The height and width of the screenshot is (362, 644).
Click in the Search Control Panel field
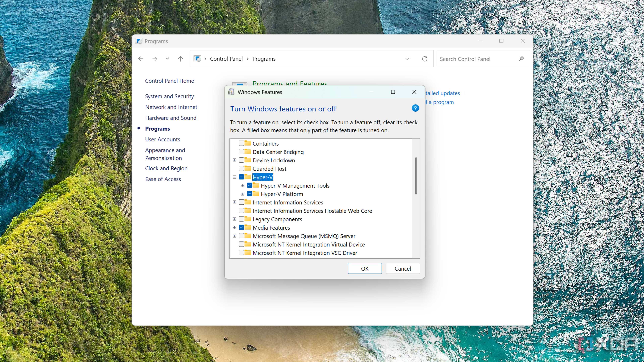point(483,59)
